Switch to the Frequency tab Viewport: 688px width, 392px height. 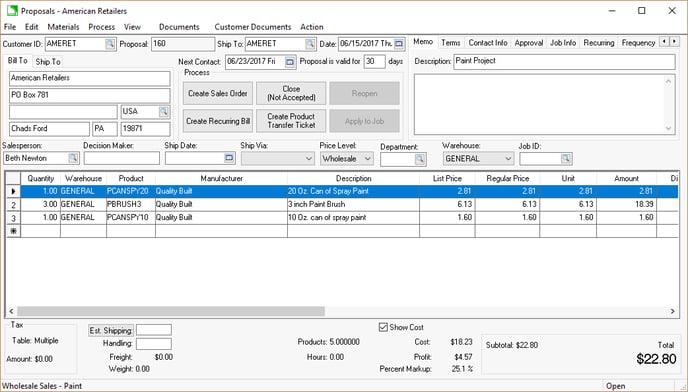coord(638,43)
